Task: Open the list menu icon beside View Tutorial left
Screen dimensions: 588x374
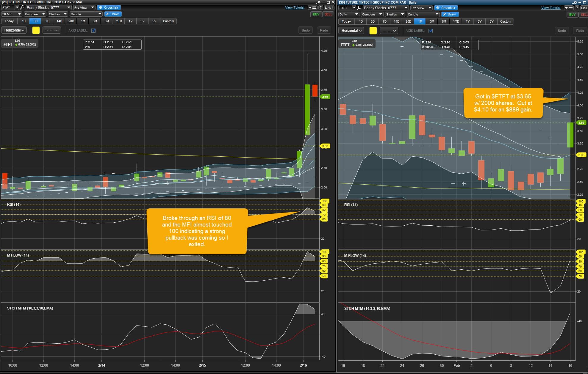Action: point(312,7)
